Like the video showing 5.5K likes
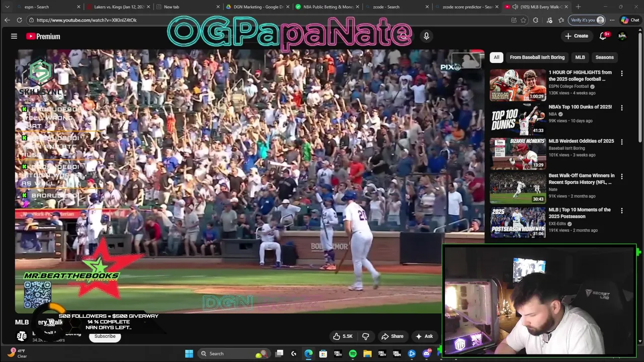The width and height of the screenshot is (644, 362). 343,336
